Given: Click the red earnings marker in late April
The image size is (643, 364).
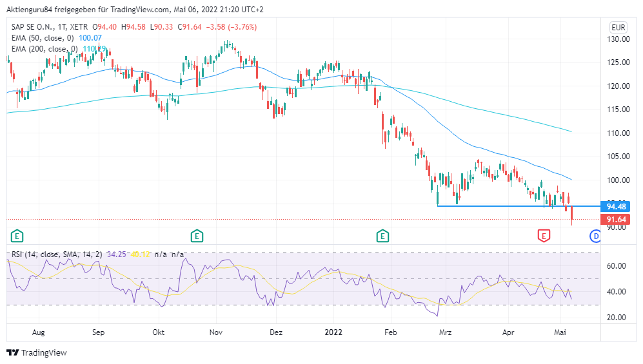Looking at the screenshot, I should pyautogui.click(x=544, y=236).
